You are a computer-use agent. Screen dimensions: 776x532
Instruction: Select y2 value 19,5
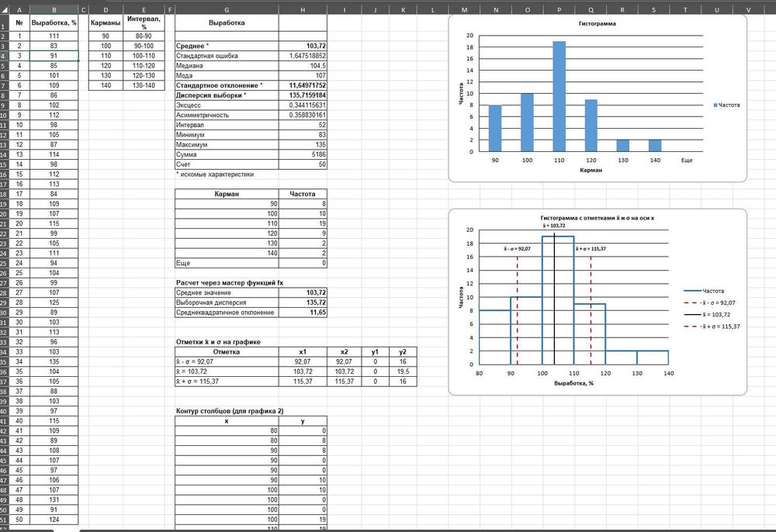point(402,371)
